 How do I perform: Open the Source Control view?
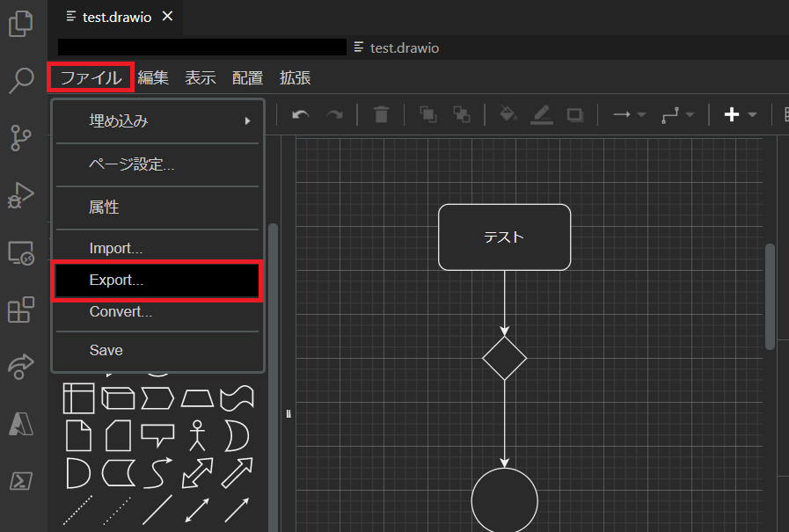[x=21, y=138]
